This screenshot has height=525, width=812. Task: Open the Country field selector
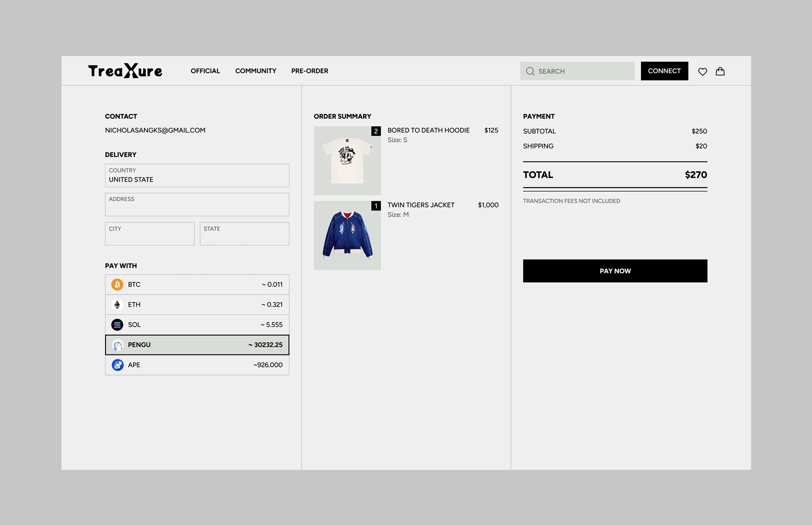[x=197, y=175]
